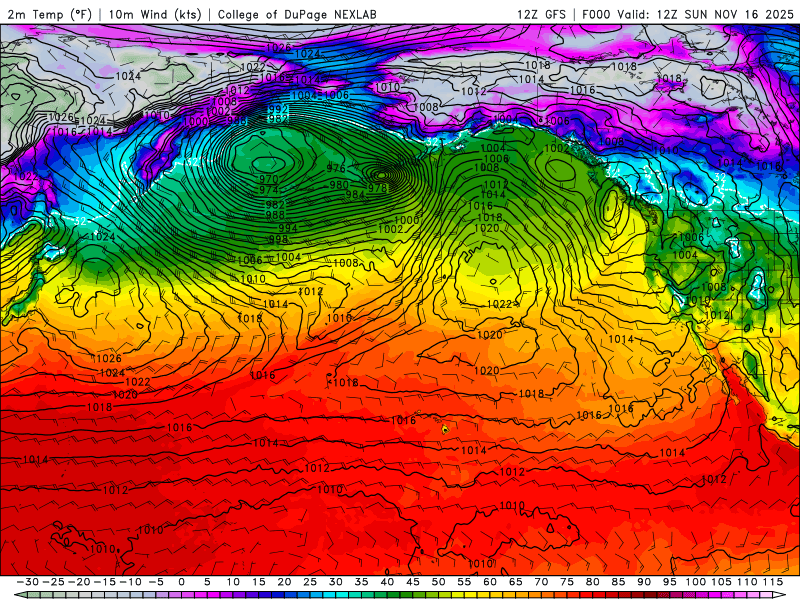Click the 992 pressure contour label

[x=278, y=109]
